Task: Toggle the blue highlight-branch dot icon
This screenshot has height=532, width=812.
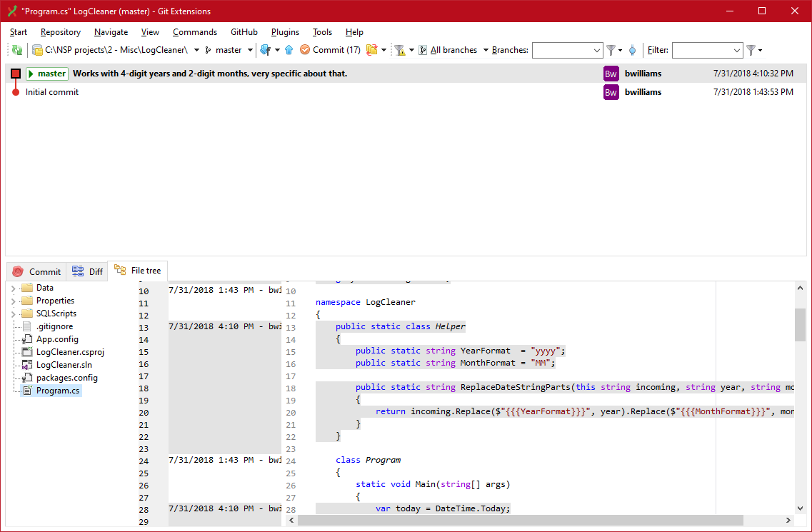Action: (x=633, y=50)
